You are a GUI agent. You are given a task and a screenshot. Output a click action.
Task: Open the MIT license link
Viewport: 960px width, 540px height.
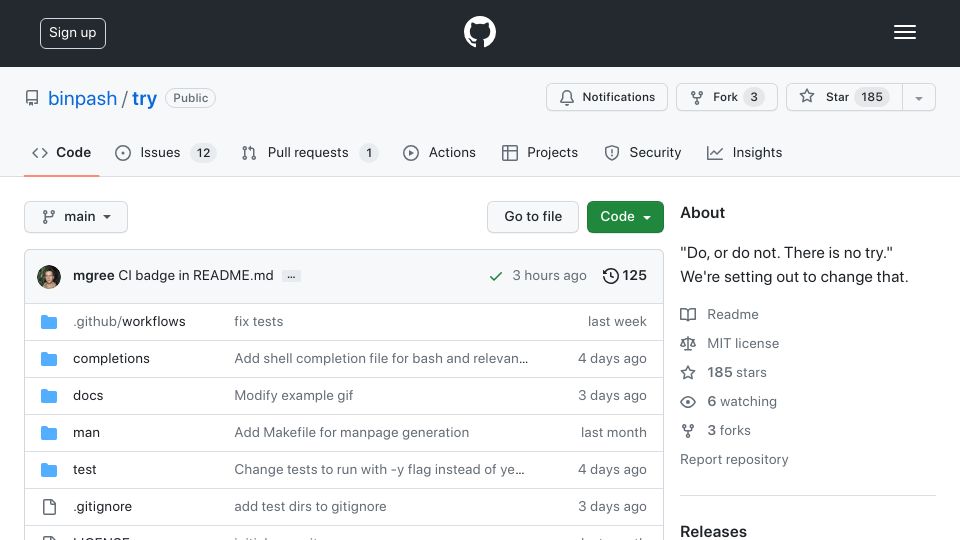(743, 343)
